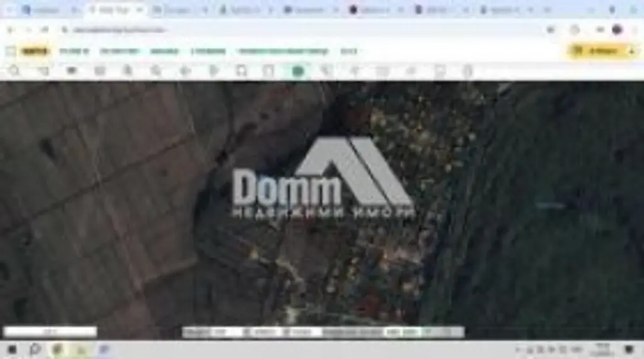Click the zoom magnifier icon in toolbar middle
This screenshot has width=644, height=359.
156,71
